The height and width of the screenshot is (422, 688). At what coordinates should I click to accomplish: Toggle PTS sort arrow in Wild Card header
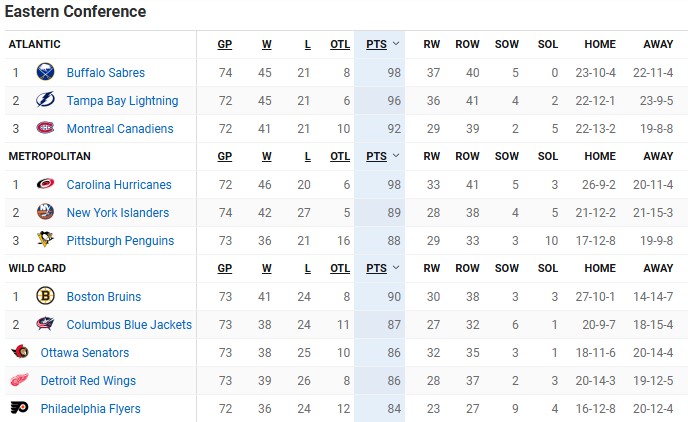(396, 269)
